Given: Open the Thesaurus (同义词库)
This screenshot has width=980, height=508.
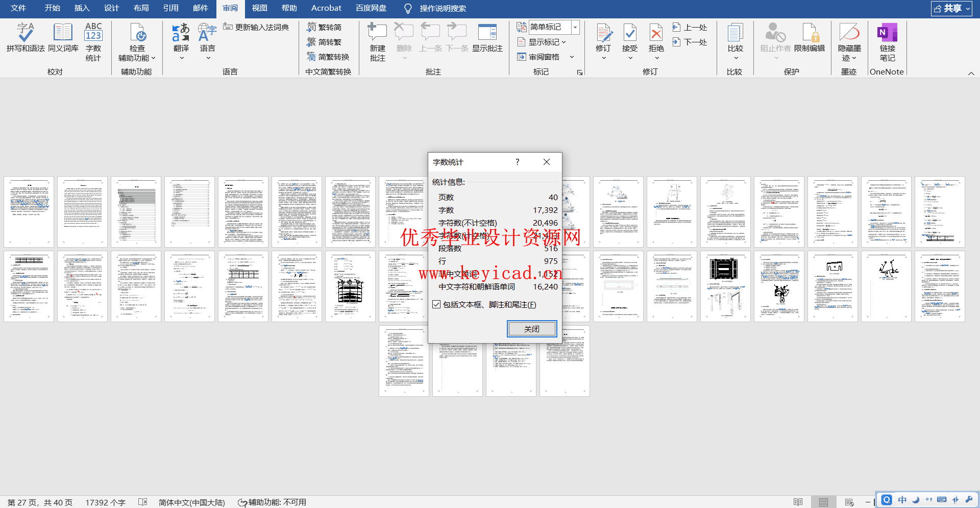Looking at the screenshot, I should point(63,38).
